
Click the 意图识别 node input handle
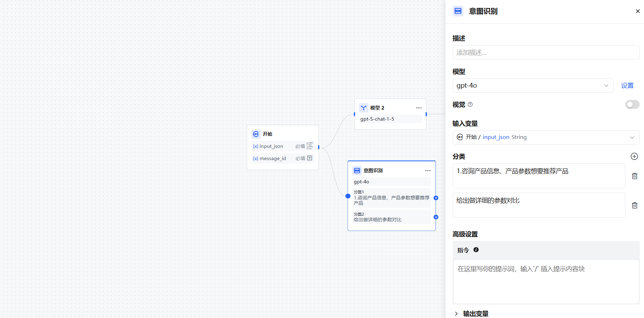pyautogui.click(x=348, y=196)
